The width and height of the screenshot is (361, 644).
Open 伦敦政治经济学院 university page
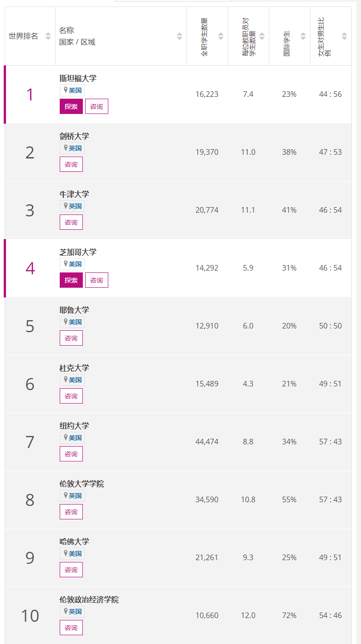[x=89, y=600]
